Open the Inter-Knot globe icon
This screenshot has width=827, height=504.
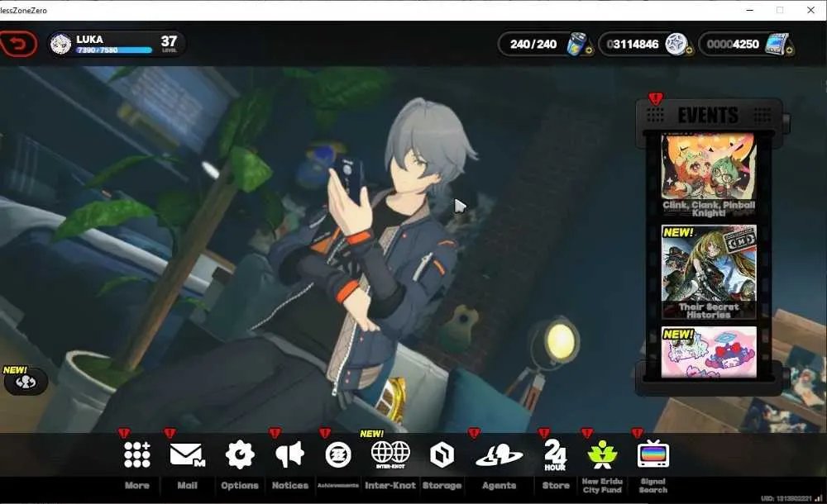(x=390, y=454)
